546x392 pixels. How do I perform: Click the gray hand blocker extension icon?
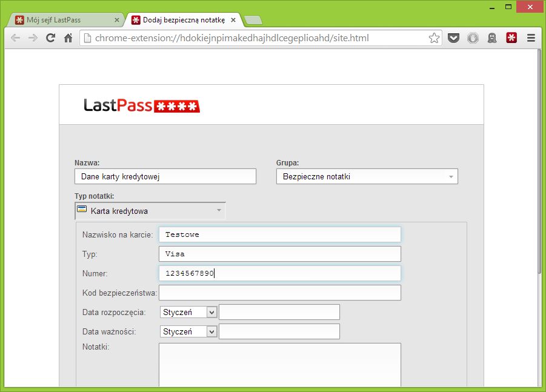click(473, 38)
